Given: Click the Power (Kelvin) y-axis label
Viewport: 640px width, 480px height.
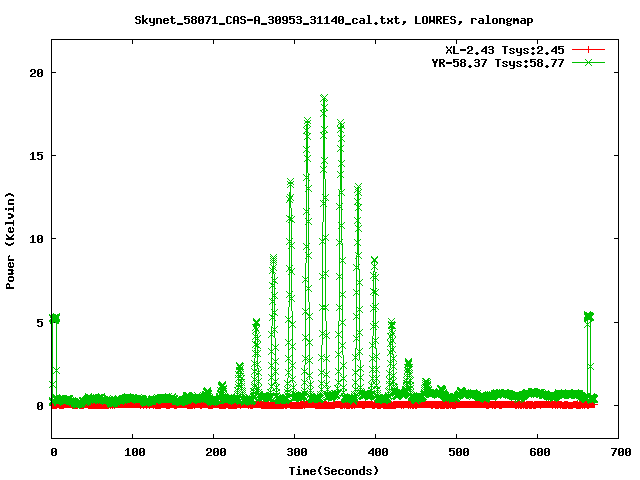Looking at the screenshot, I should point(10,241).
